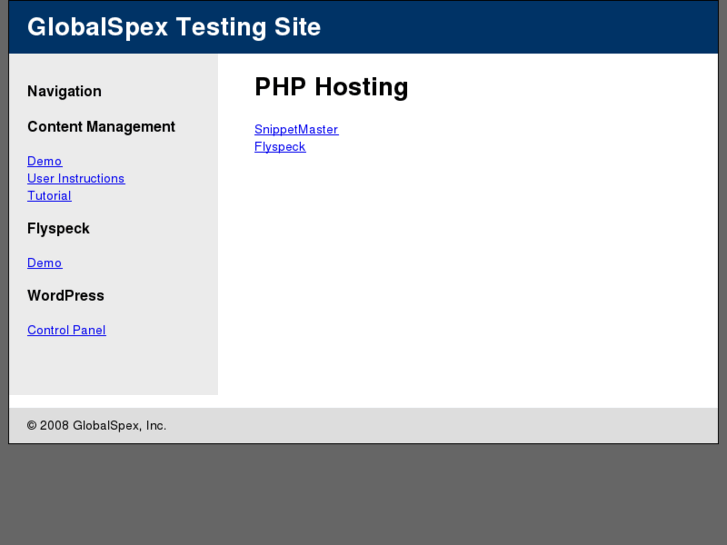The width and height of the screenshot is (727, 545).
Task: Open the Flyspeck link under PHP Hosting
Action: [x=280, y=147]
